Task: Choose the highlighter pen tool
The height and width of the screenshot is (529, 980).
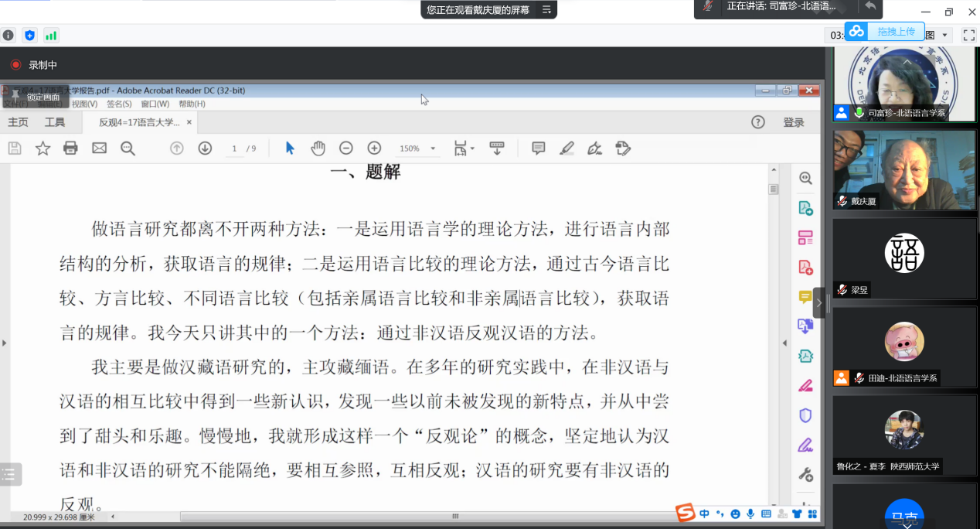Action: tap(567, 148)
